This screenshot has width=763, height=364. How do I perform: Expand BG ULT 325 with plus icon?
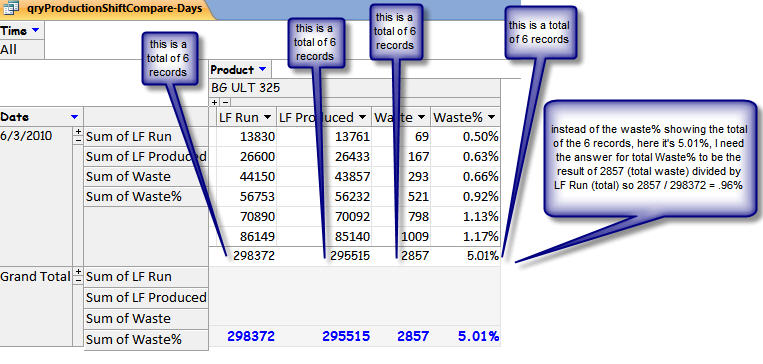pos(215,102)
